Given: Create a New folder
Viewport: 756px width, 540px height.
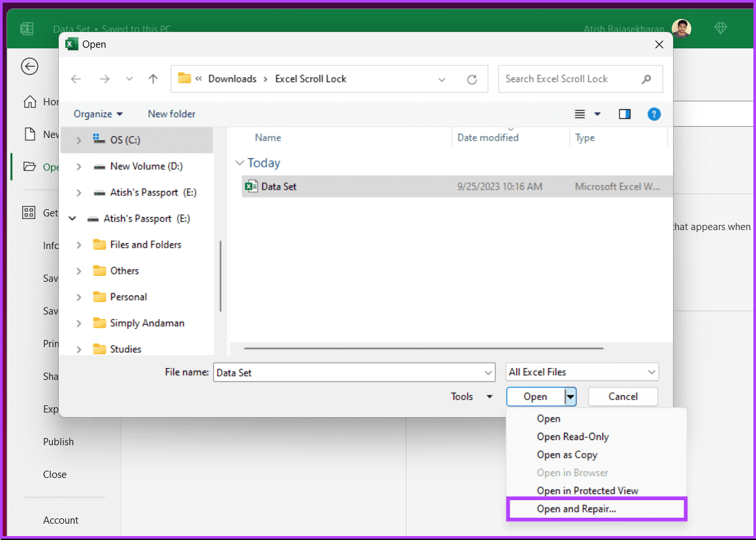Looking at the screenshot, I should pyautogui.click(x=171, y=113).
